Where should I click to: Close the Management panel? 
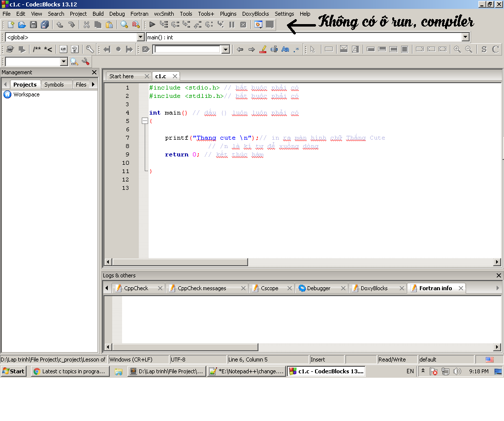click(x=94, y=72)
